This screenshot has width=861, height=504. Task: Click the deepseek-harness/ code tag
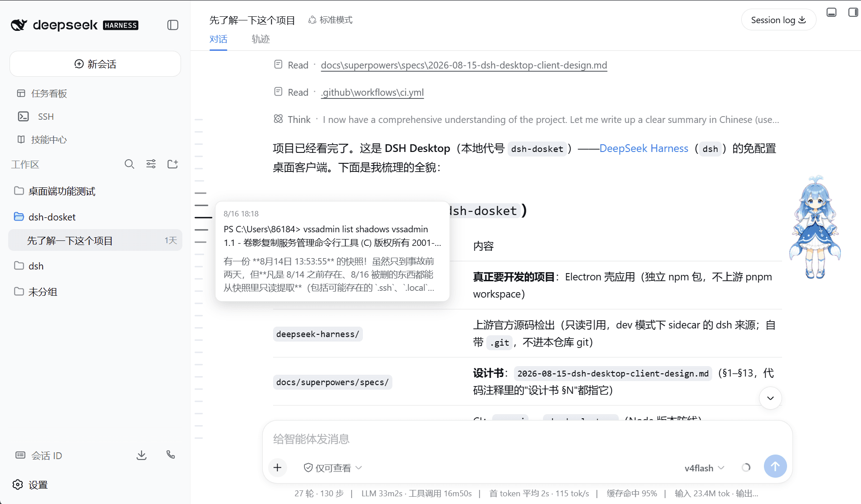tap(318, 334)
